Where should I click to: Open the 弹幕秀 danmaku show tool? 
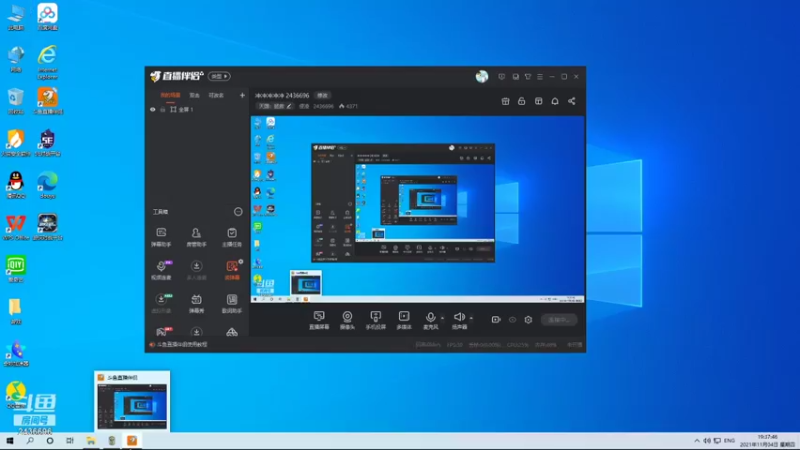tap(196, 303)
